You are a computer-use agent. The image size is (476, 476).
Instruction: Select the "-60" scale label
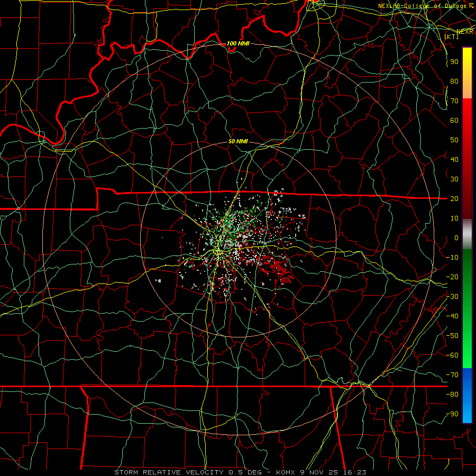point(452,355)
